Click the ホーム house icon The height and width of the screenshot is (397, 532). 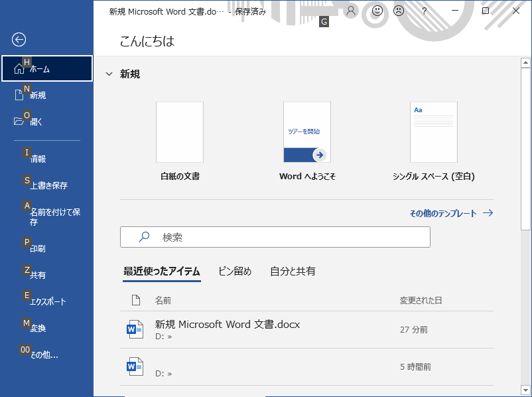(x=19, y=69)
